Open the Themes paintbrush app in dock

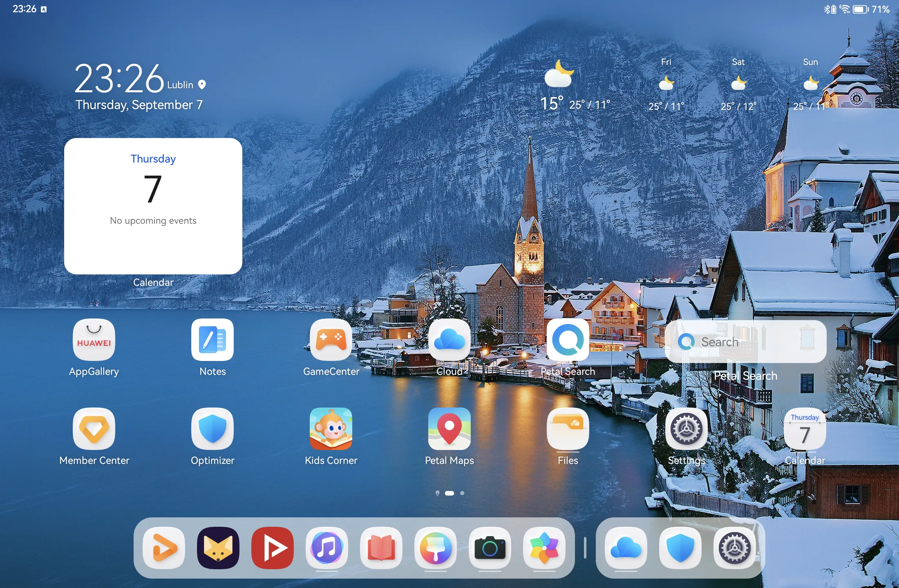coord(436,548)
